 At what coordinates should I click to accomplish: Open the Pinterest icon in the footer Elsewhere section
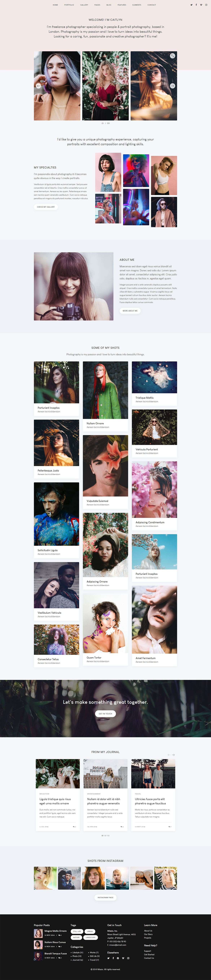point(118,958)
